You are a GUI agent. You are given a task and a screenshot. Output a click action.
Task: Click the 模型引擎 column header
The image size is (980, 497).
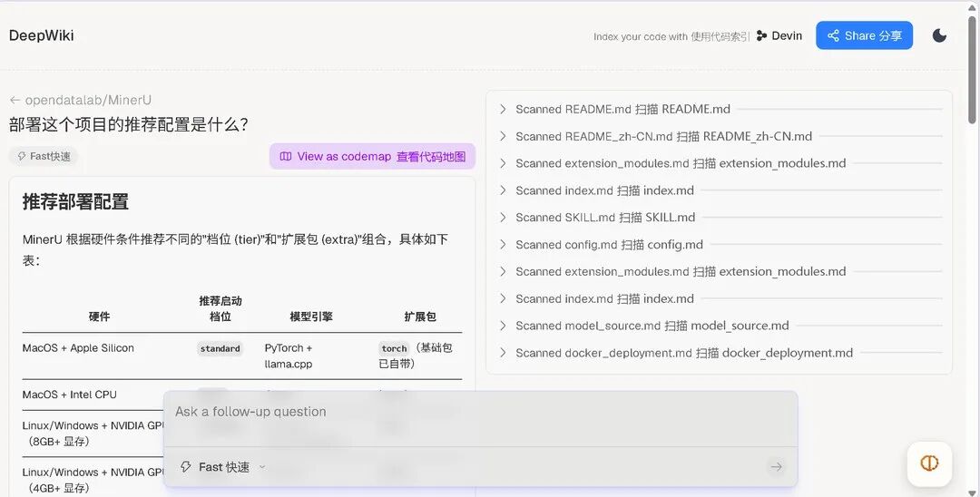pos(310,317)
